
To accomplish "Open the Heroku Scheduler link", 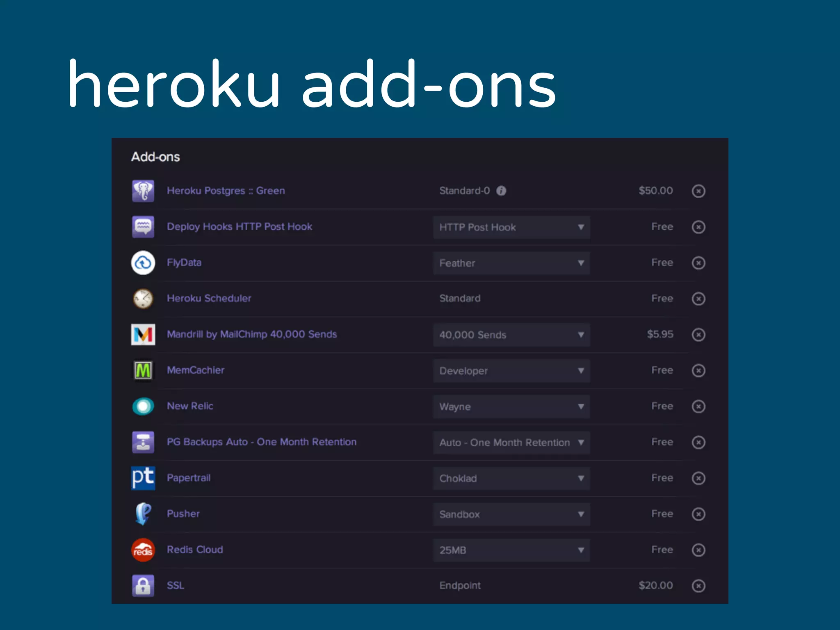I will point(209,298).
